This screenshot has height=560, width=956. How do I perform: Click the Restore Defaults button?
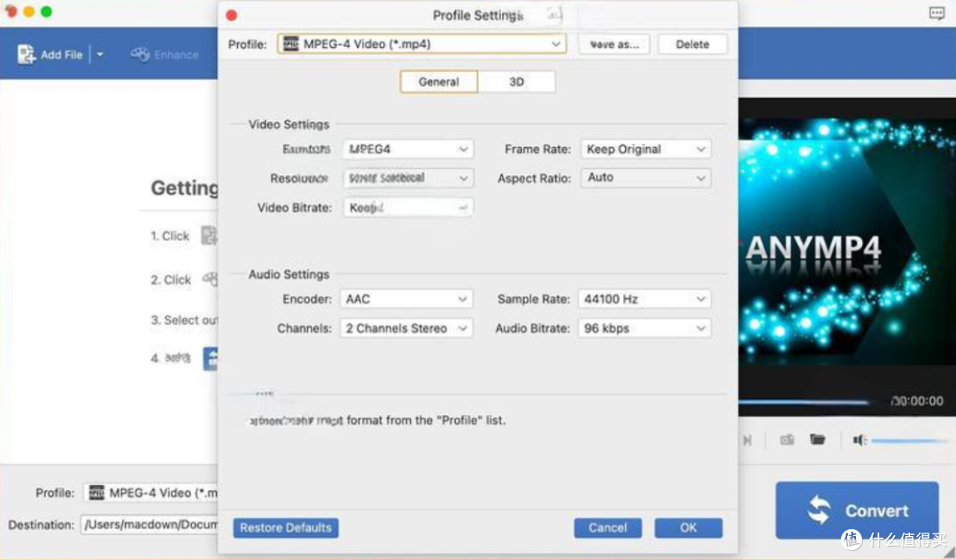coord(285,527)
